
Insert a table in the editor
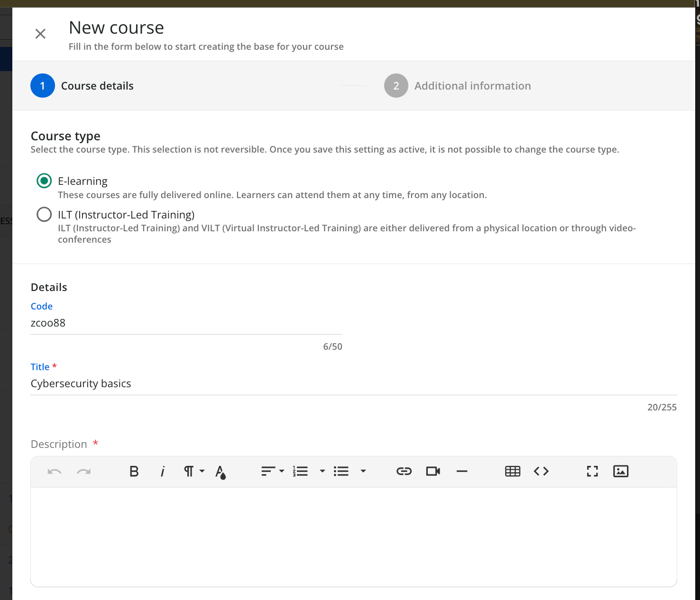click(x=512, y=471)
